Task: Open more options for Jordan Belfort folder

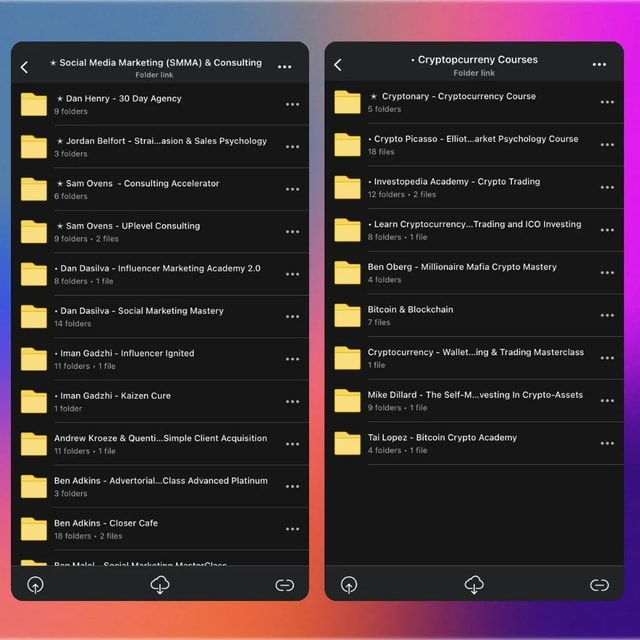Action: [x=292, y=147]
